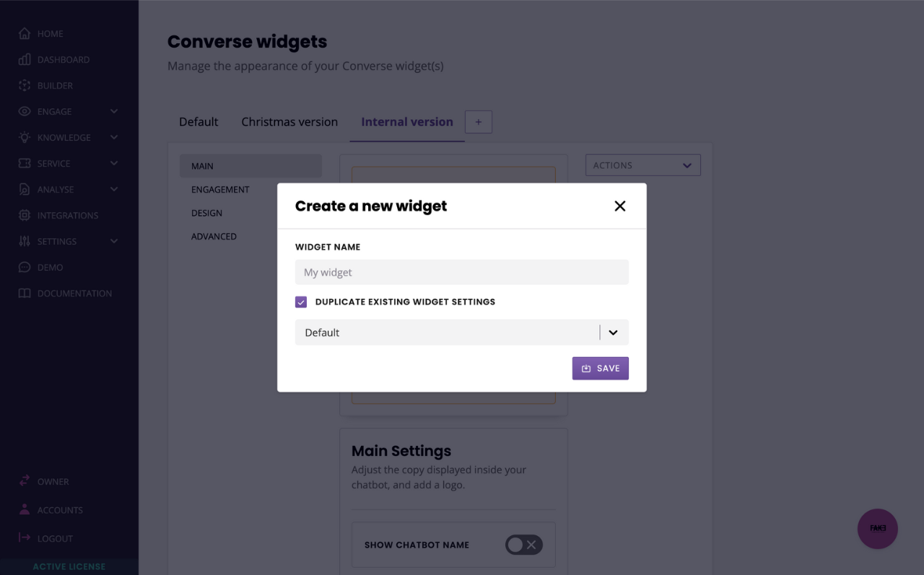Viewport: 924px width, 575px height.
Task: Click the Owner link label
Action: (53, 482)
